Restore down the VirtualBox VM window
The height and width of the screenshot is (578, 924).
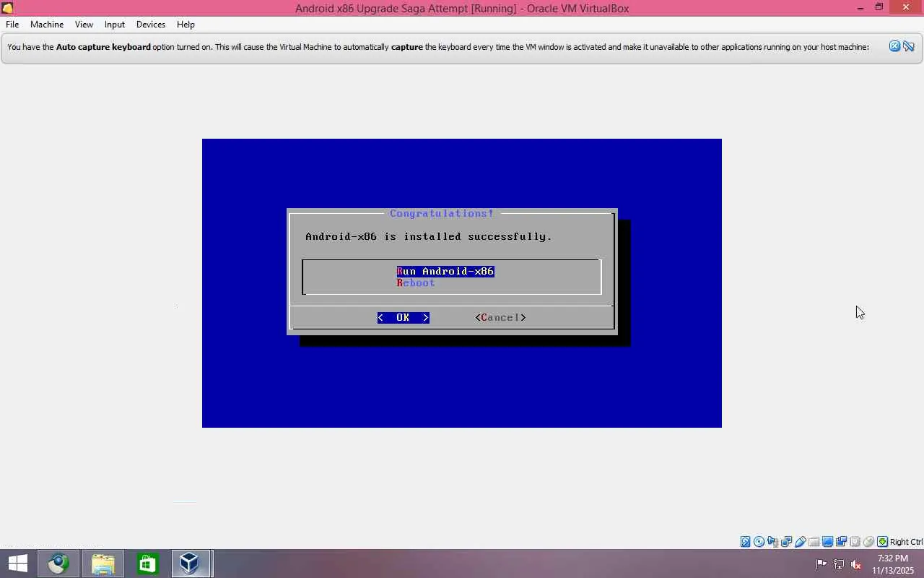coord(879,8)
